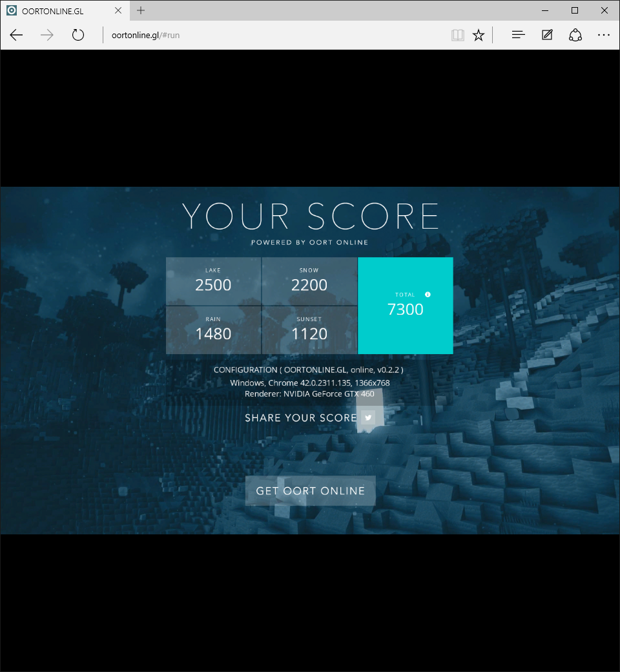Open the More actions ellipsis menu

coord(604,35)
